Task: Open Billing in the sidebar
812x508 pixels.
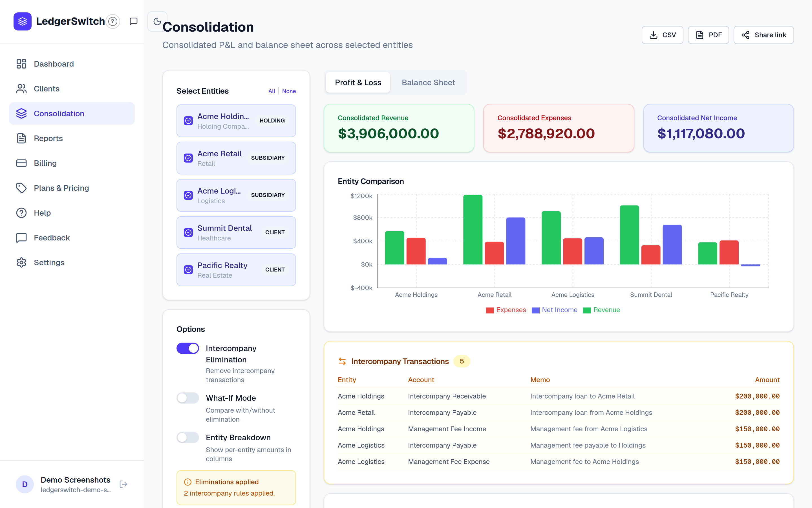Action: pyautogui.click(x=72, y=163)
